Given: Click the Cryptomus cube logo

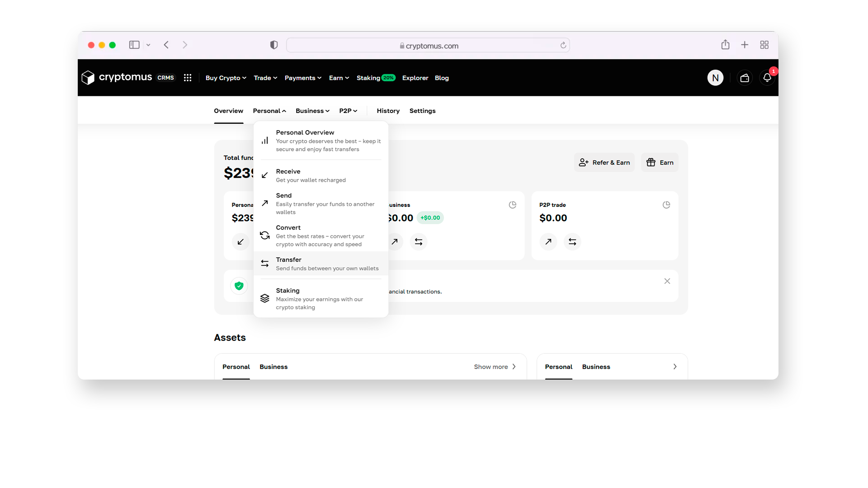Looking at the screenshot, I should tap(88, 78).
